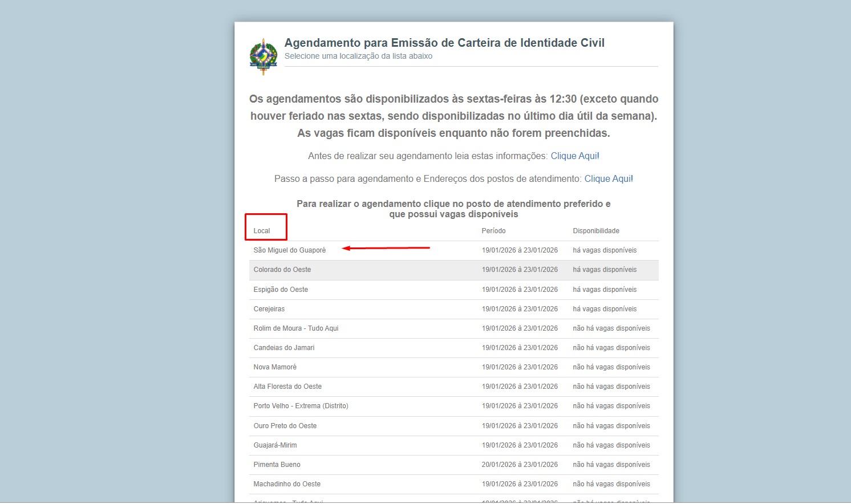This screenshot has height=504, width=851.
Task: Click Ouro Preto do Oeste row
Action: point(285,425)
